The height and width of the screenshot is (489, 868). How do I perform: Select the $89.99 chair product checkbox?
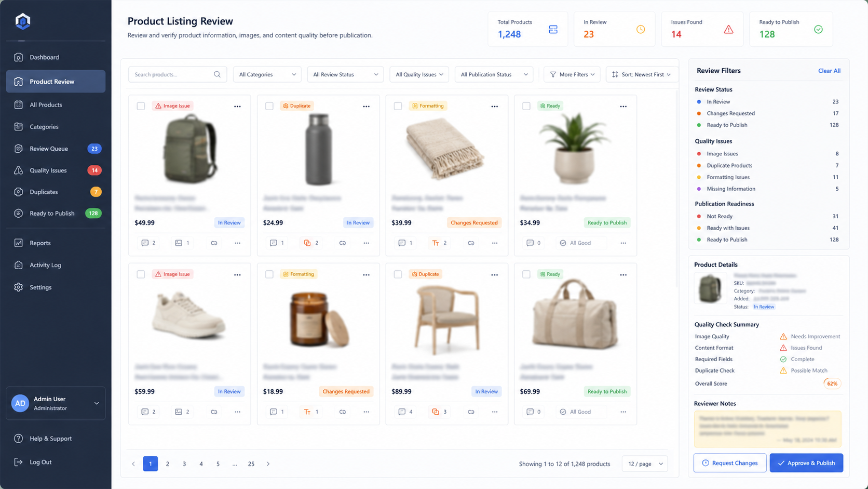click(398, 274)
